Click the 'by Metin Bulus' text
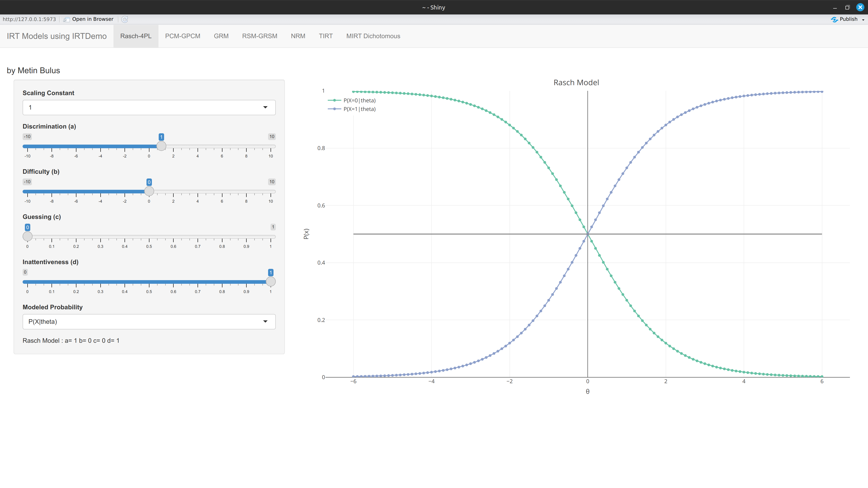The height and width of the screenshot is (488, 868). pos(33,70)
